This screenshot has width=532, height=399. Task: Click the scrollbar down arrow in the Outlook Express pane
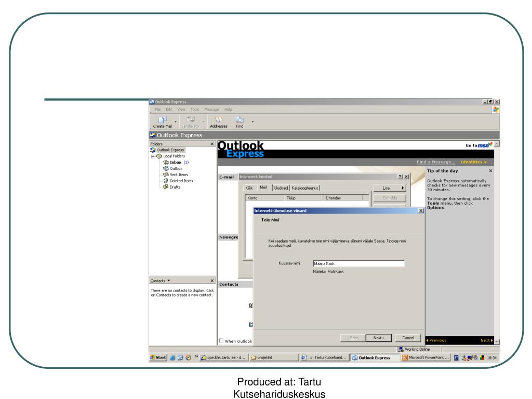tap(497, 341)
